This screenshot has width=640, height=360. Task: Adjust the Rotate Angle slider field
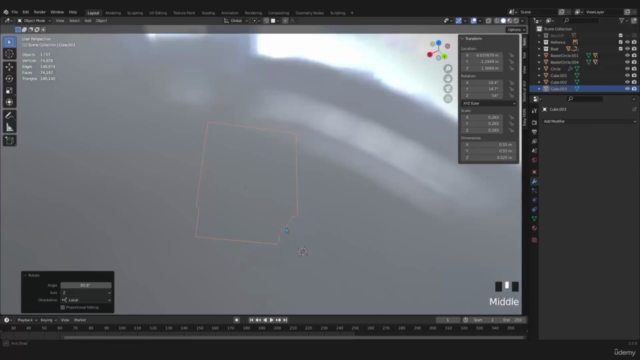[86, 285]
